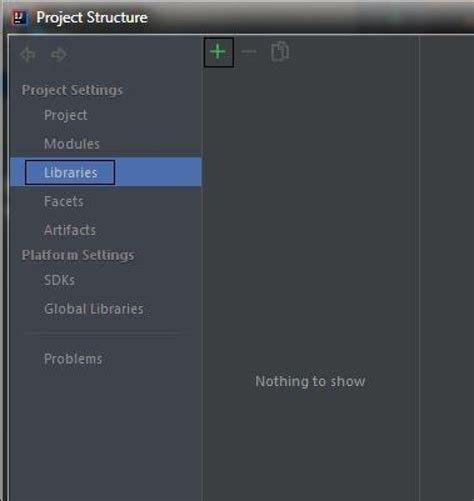Navigate forward with the right arrow icon
474x501 pixels.
click(x=59, y=54)
